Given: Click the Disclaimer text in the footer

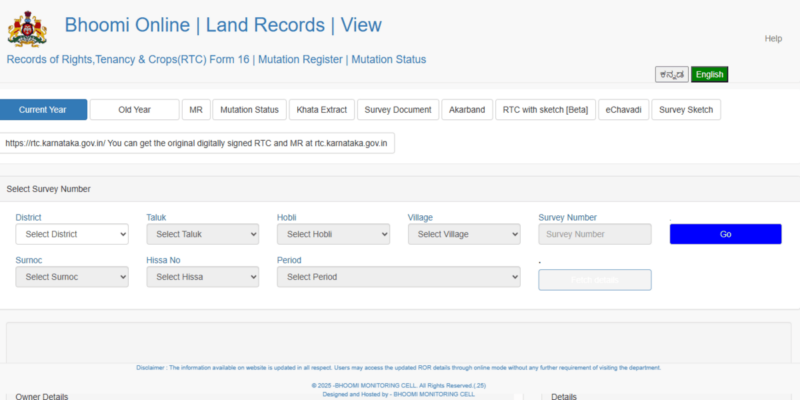Looking at the screenshot, I should [x=398, y=368].
